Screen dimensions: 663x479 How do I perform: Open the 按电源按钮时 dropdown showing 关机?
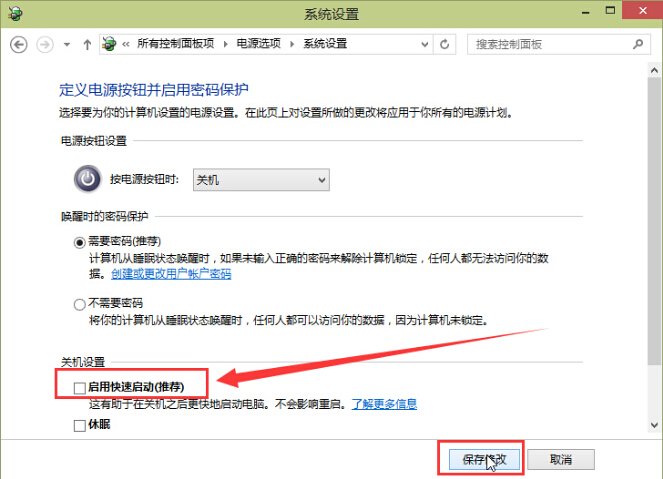[260, 179]
